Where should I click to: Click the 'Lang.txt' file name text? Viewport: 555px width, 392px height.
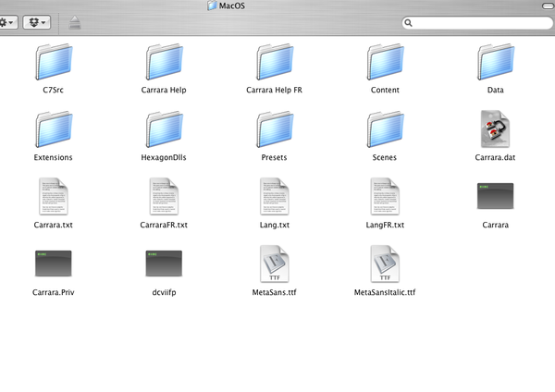pos(275,225)
